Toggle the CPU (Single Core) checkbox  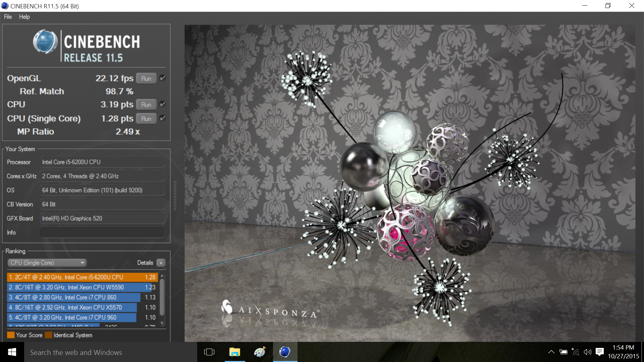(x=163, y=118)
